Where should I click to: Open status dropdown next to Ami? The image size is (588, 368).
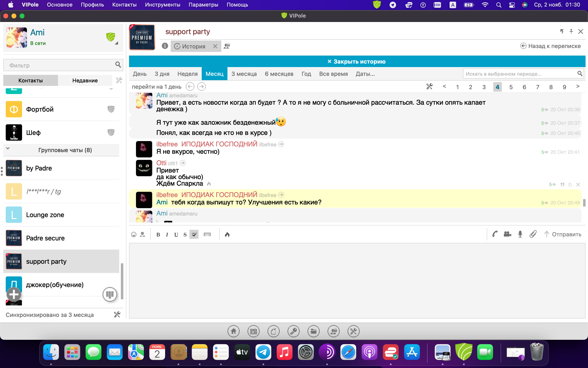(x=117, y=43)
